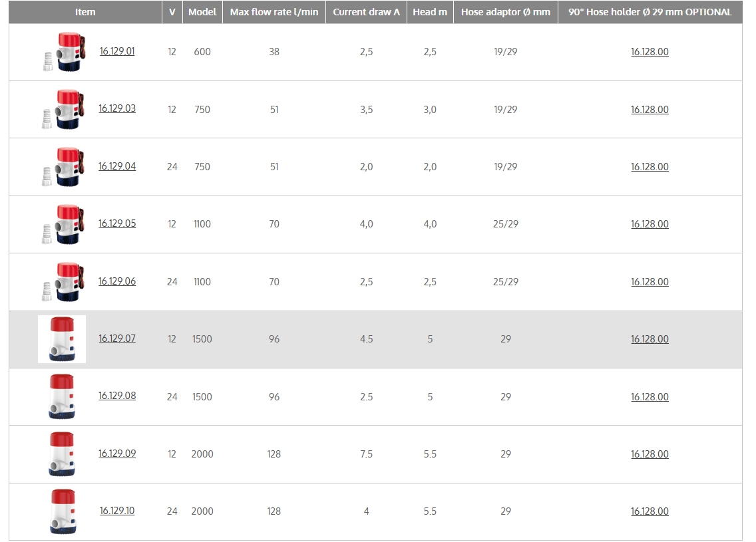Click hose holder 16.128.00 in the 16.129.06 row

click(650, 282)
